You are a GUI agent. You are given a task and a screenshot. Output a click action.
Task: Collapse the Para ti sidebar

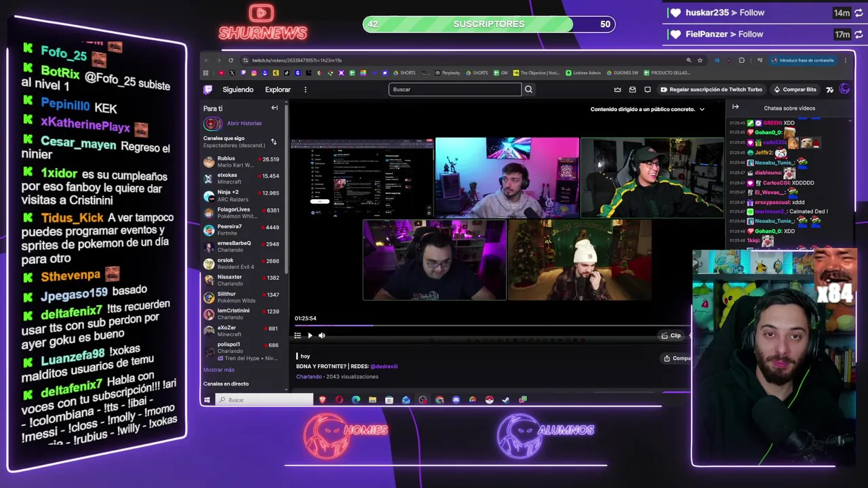275,108
